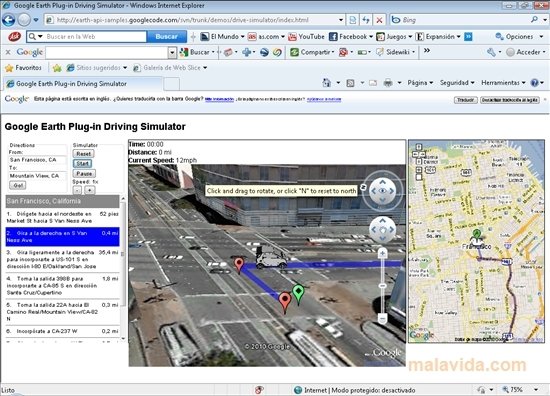The width and height of the screenshot is (550, 396).
Task: Decrease simulator speed with minus button
Action: (x=77, y=190)
